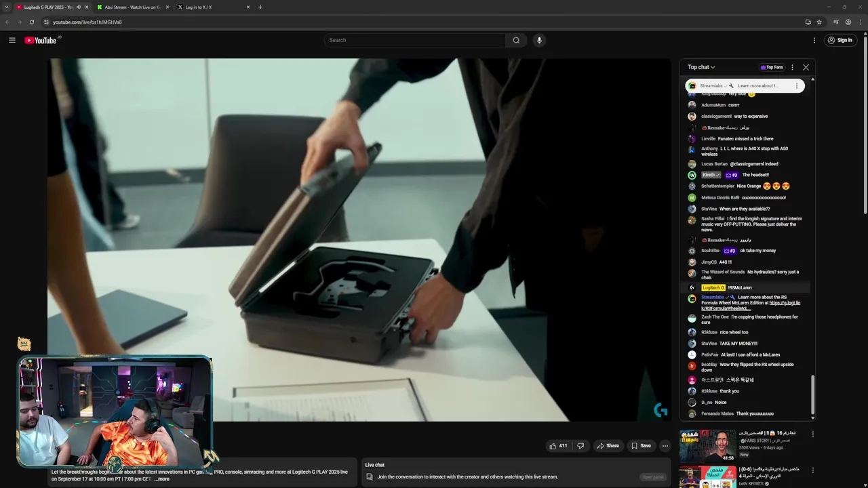Switch to the Log in to X tab

[x=213, y=7]
